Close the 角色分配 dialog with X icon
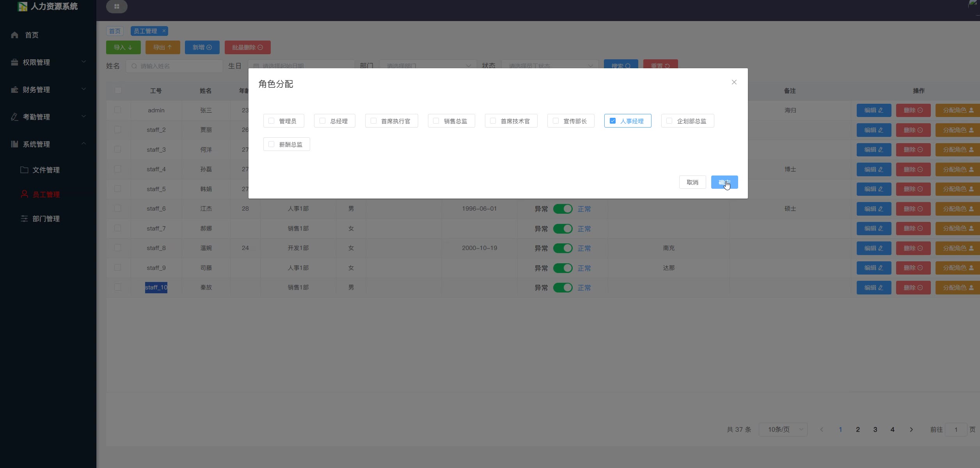The width and height of the screenshot is (980, 468). (x=734, y=82)
